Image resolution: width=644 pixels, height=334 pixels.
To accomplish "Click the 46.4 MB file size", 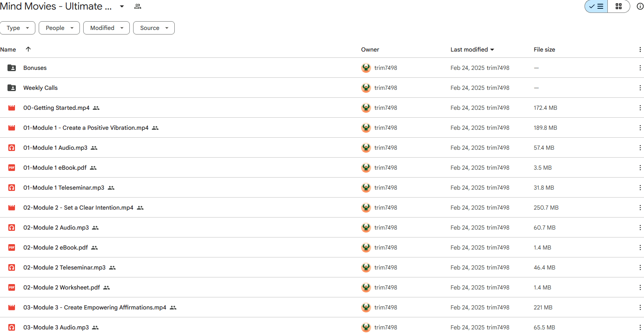I will click(544, 267).
